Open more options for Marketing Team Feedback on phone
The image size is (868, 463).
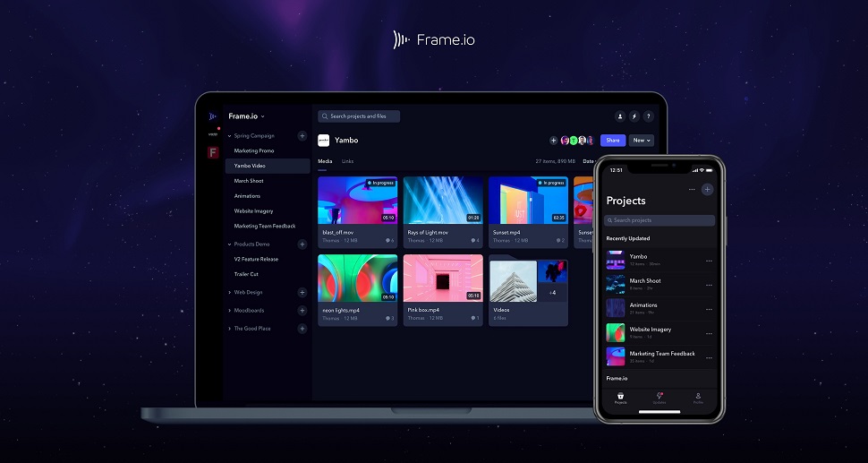pyautogui.click(x=709, y=358)
